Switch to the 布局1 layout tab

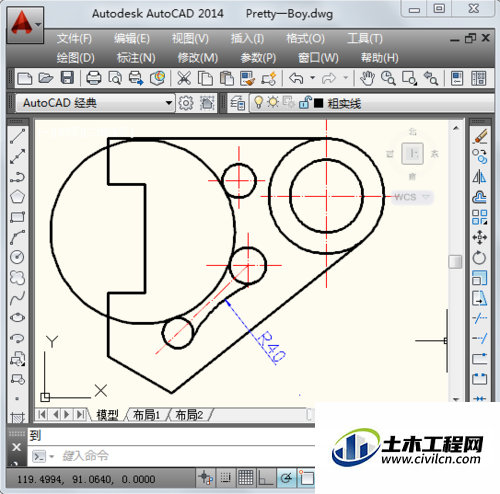(146, 415)
